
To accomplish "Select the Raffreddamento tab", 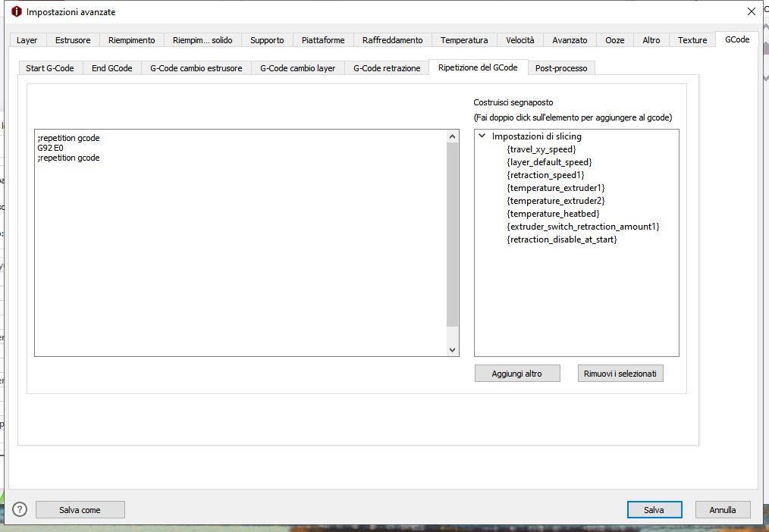I will [392, 40].
